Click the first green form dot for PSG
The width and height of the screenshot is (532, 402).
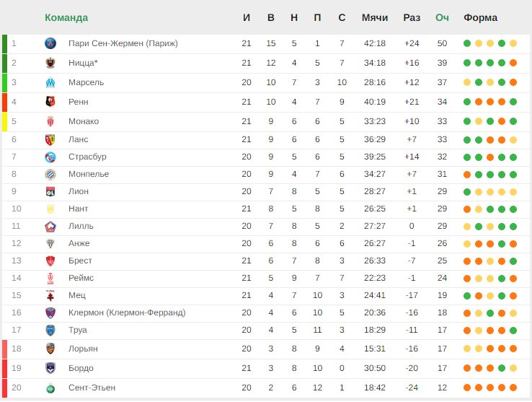click(467, 43)
